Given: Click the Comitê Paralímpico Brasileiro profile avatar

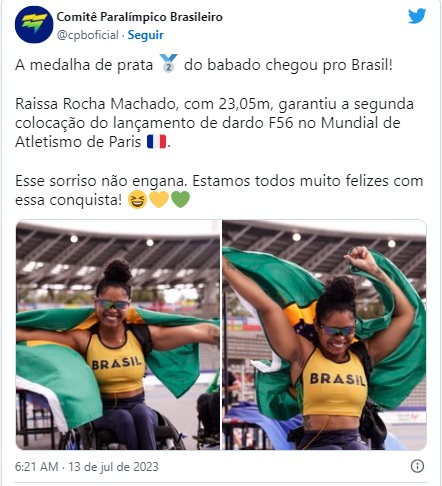Looking at the screenshot, I should coord(34,24).
